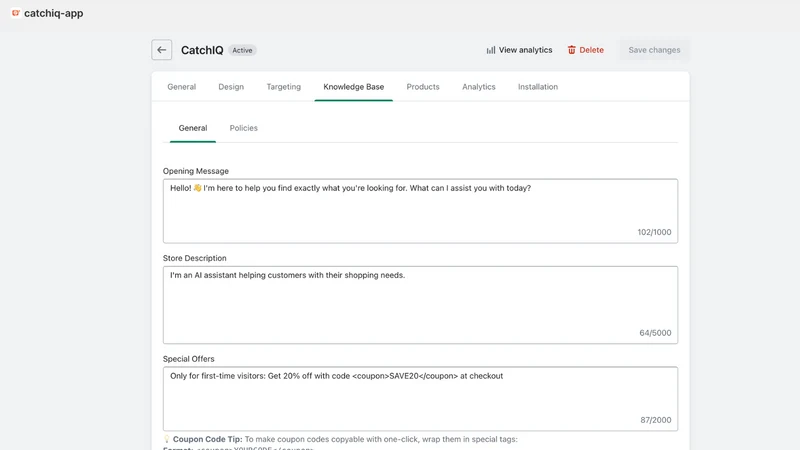Click the 102/1000 character counter
The width and height of the screenshot is (800, 450).
tap(654, 232)
